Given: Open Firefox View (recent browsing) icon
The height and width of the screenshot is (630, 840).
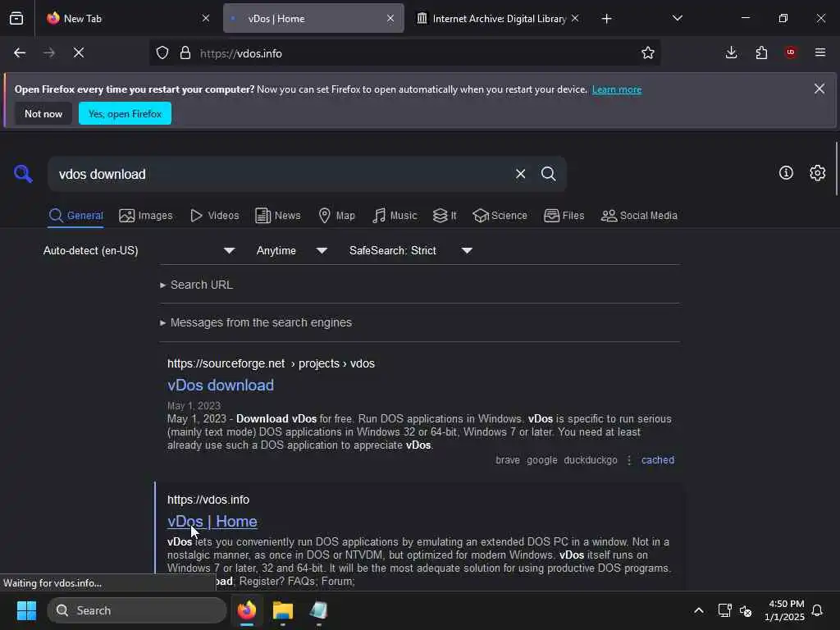Looking at the screenshot, I should coord(16,18).
